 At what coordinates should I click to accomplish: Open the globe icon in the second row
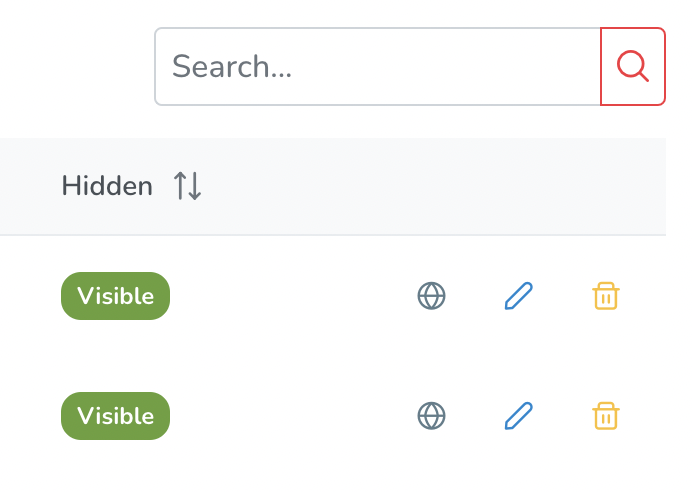click(431, 416)
